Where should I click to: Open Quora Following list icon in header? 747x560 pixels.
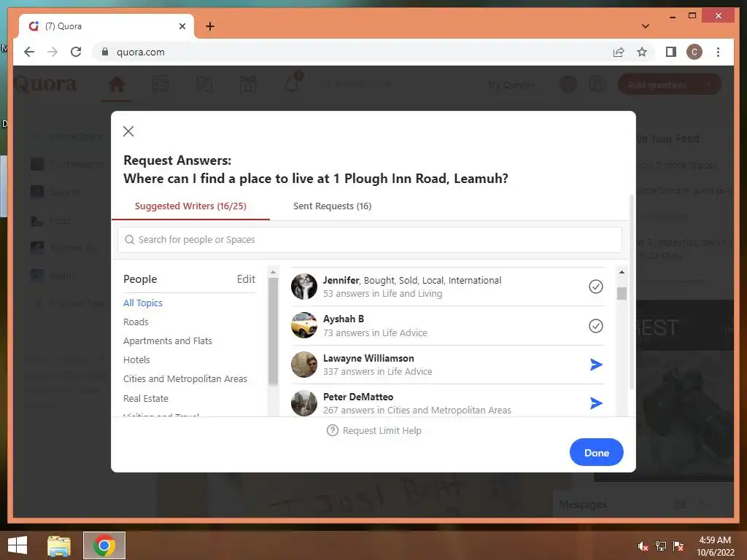(x=160, y=85)
